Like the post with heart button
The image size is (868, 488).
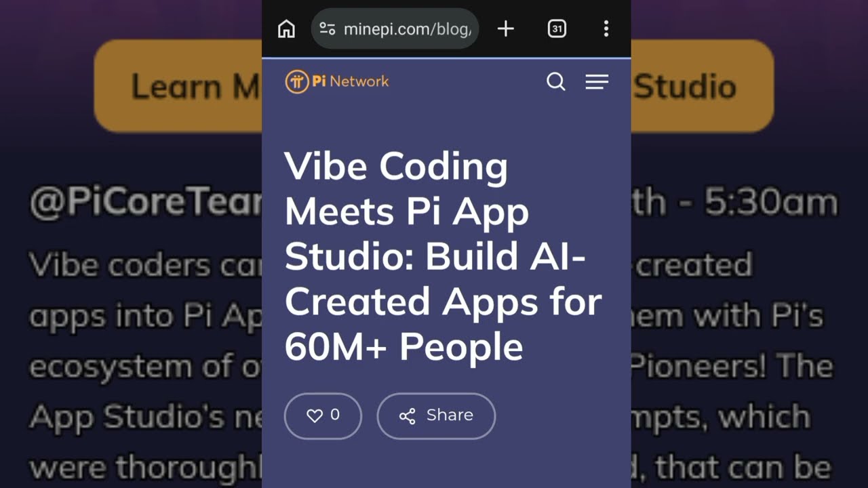(323, 415)
